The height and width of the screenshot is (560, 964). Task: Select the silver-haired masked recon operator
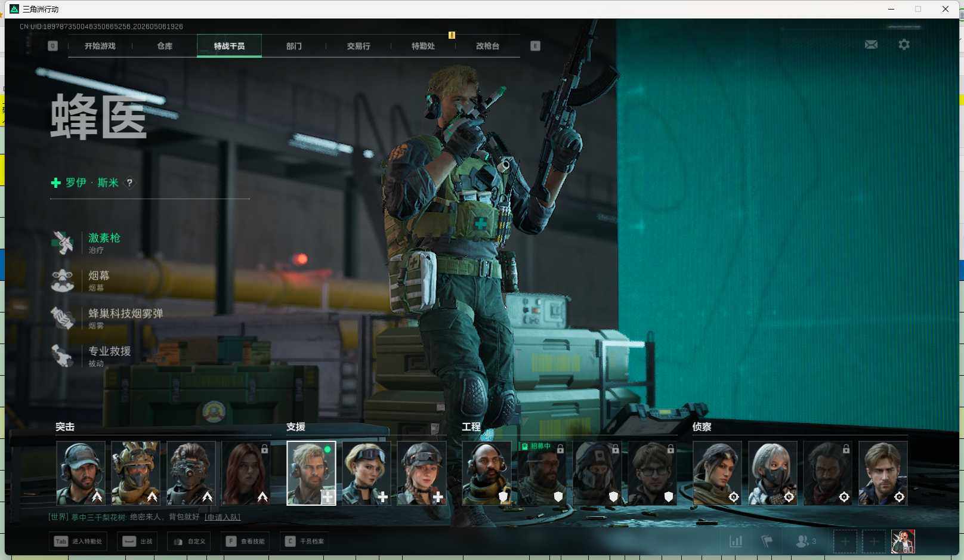click(x=773, y=473)
